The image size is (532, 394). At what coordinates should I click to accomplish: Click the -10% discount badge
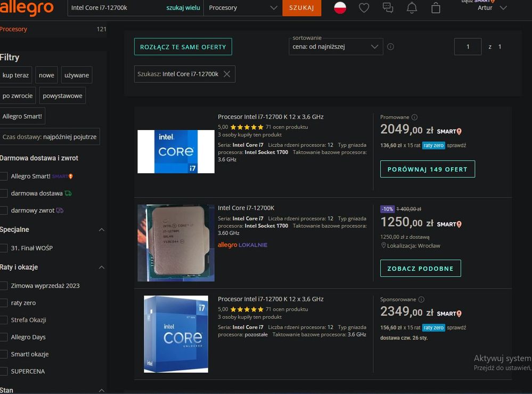[387, 209]
